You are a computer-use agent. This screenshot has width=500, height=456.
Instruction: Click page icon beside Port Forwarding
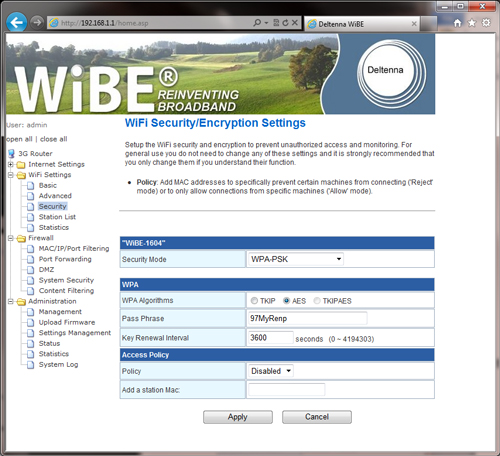pos(30,259)
